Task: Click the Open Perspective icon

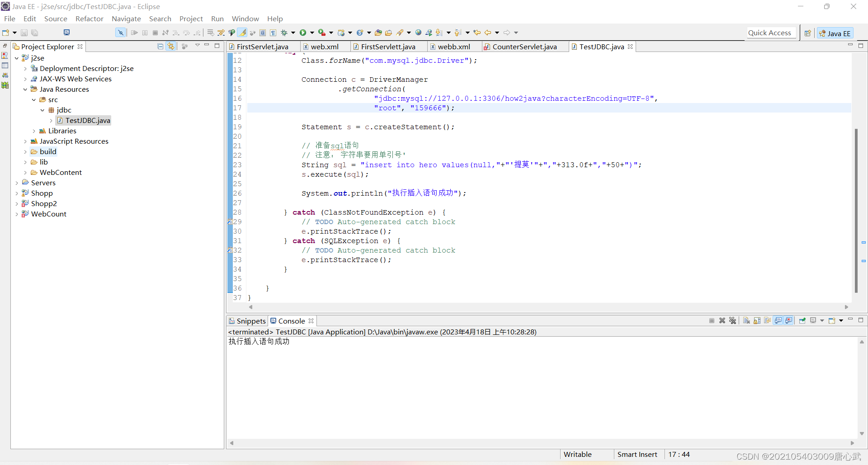Action: click(808, 33)
